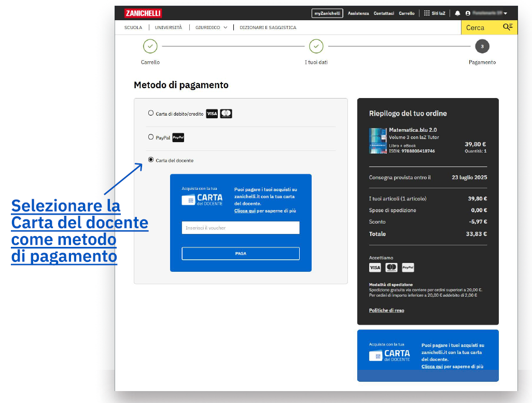The height and width of the screenshot is (403, 532).
Task: Click the Matematica.blu 2.0 book cover thumbnail
Action: point(377,141)
